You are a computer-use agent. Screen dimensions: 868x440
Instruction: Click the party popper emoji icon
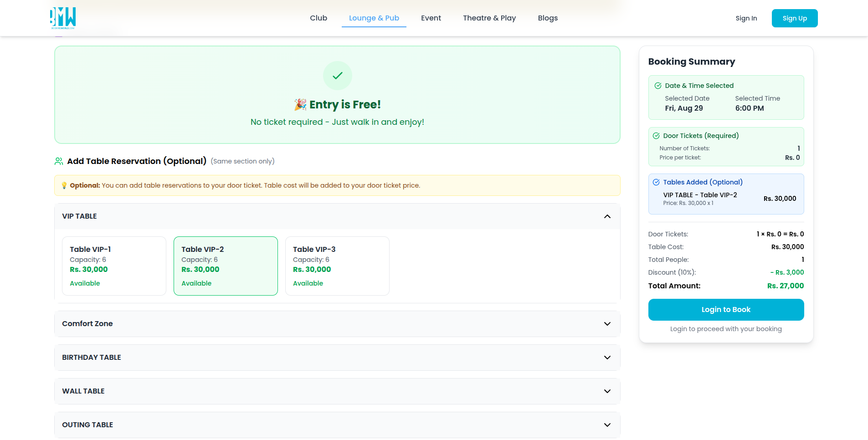pyautogui.click(x=300, y=105)
